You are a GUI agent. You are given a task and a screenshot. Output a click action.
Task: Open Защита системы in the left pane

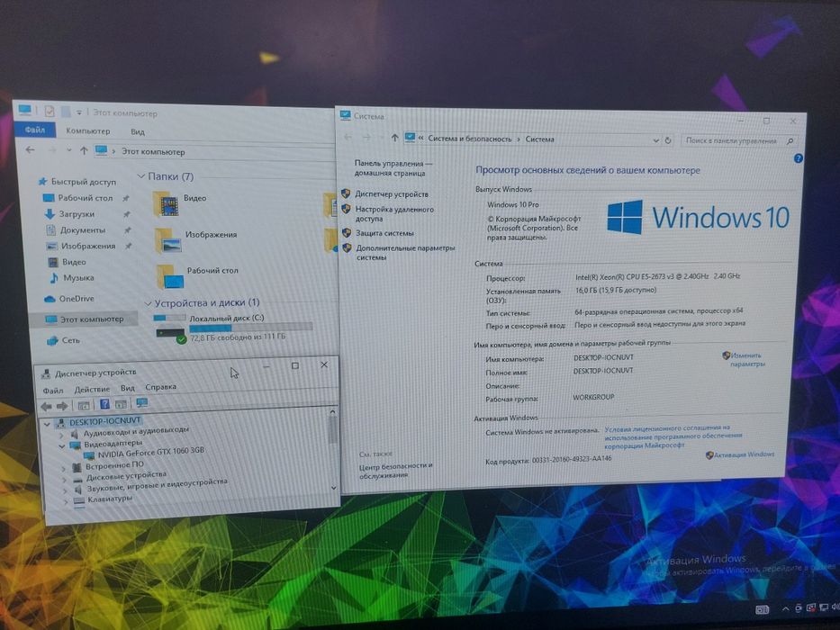point(384,233)
